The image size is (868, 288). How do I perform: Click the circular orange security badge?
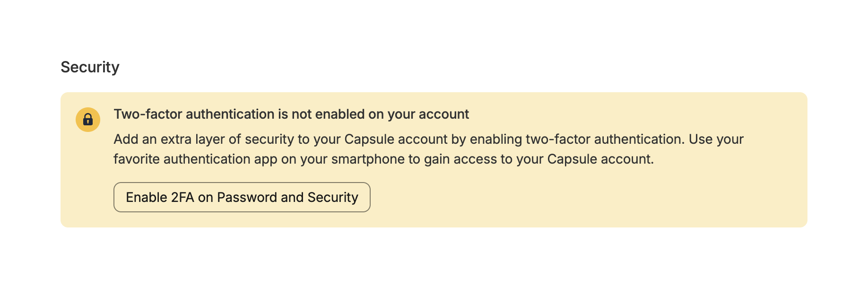pos(88,120)
